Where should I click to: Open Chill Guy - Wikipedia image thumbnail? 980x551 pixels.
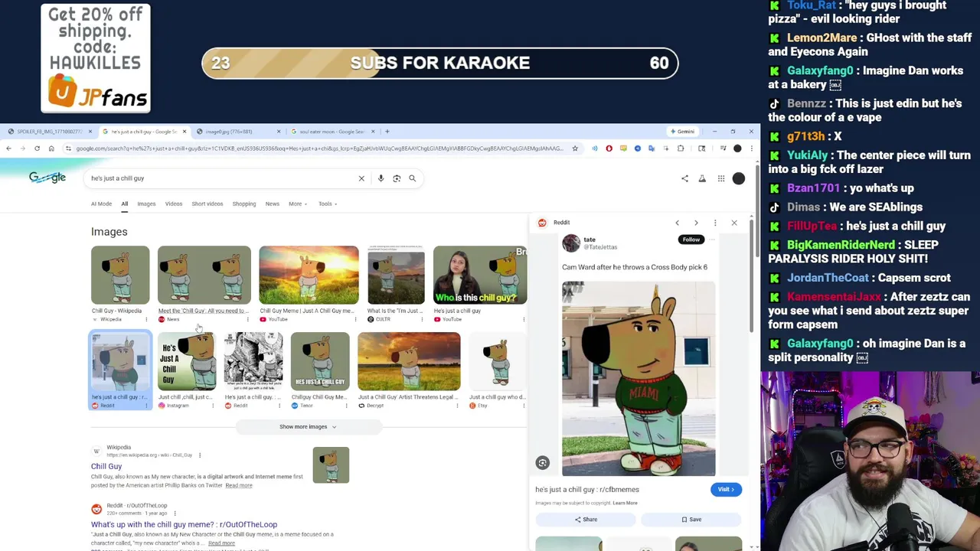click(x=120, y=275)
